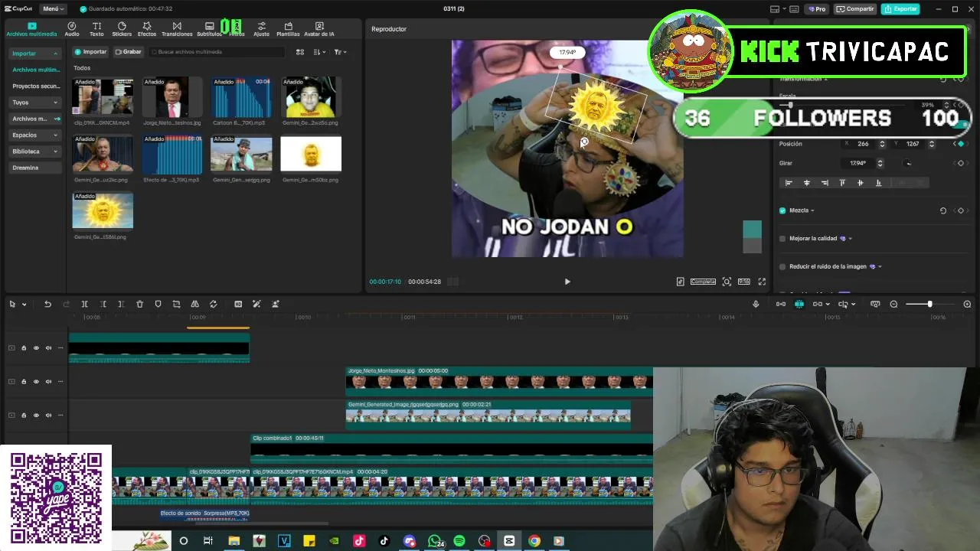The width and height of the screenshot is (980, 551).
Task: Click the HD enhance icon in timeline toolbar
Action: coord(238,305)
